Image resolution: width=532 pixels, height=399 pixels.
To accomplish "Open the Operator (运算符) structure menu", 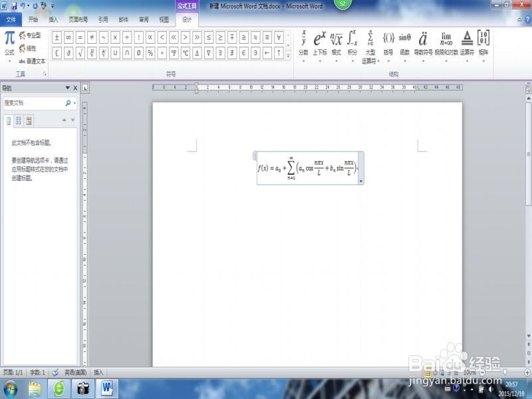I will (x=467, y=47).
